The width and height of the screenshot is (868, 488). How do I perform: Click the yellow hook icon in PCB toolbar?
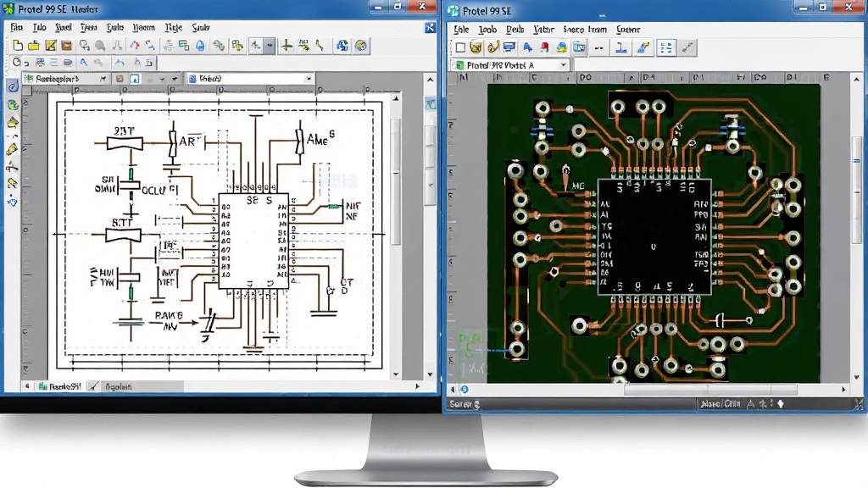[492, 47]
